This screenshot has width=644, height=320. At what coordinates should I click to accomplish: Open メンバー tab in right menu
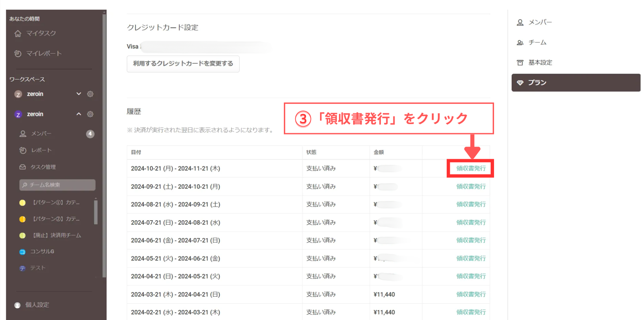(x=540, y=22)
